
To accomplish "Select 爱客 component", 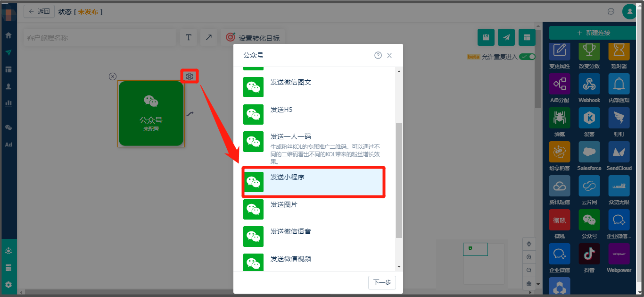I will pyautogui.click(x=589, y=122).
